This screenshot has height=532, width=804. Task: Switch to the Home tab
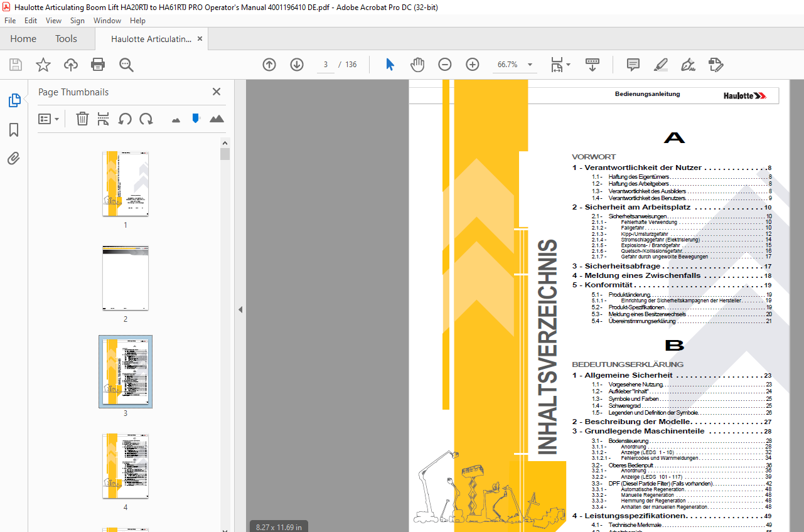point(23,39)
